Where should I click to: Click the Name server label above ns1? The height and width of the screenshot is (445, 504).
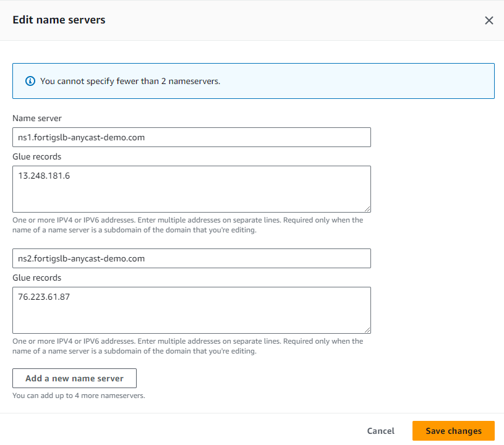point(33,118)
